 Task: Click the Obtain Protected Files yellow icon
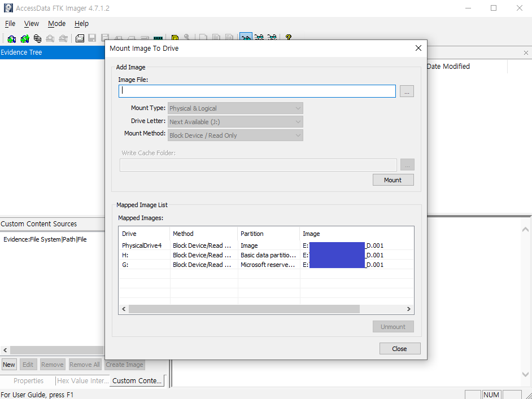[x=175, y=38]
